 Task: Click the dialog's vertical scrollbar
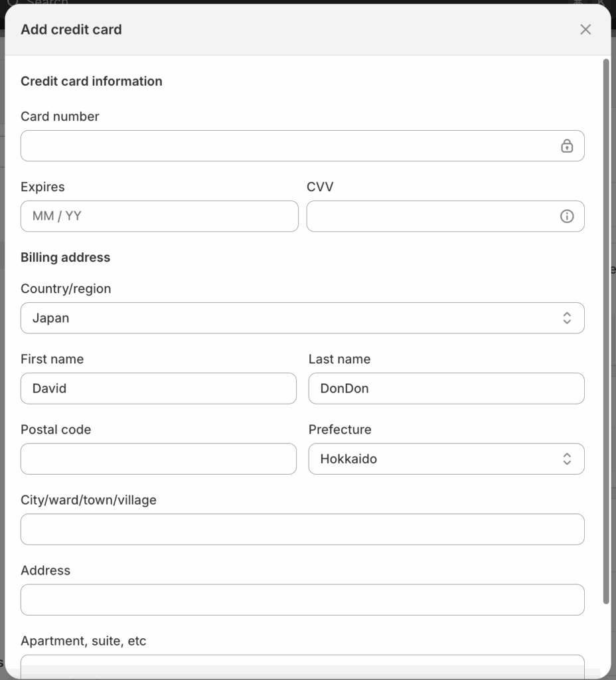(x=605, y=332)
